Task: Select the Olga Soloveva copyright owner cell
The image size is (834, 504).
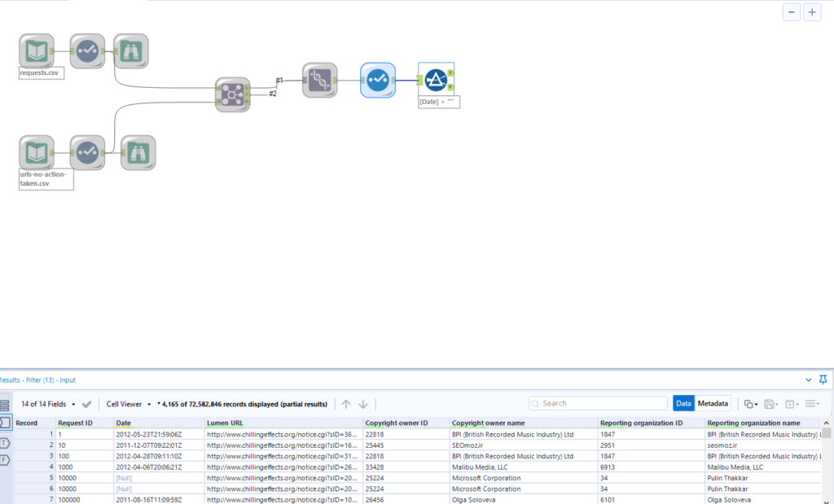Action: (524, 500)
